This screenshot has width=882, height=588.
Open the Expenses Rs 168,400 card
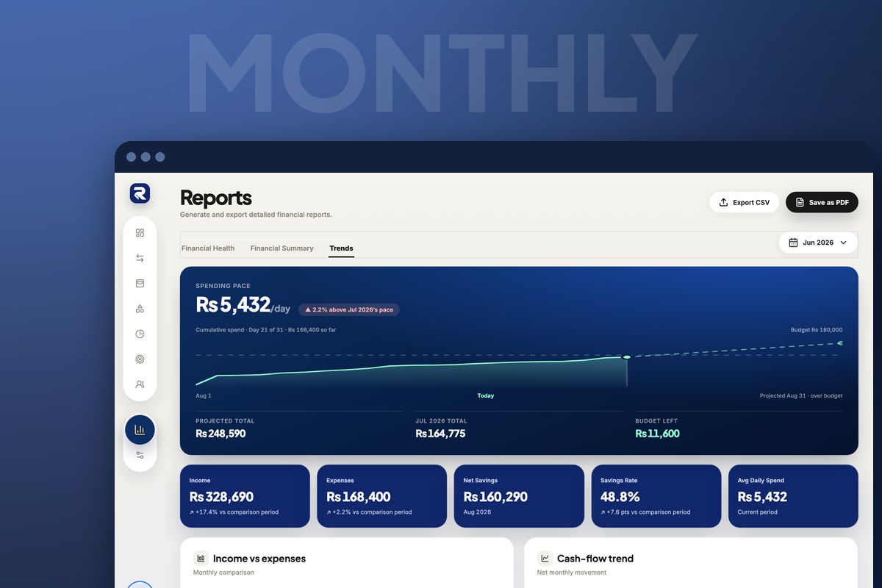click(381, 496)
